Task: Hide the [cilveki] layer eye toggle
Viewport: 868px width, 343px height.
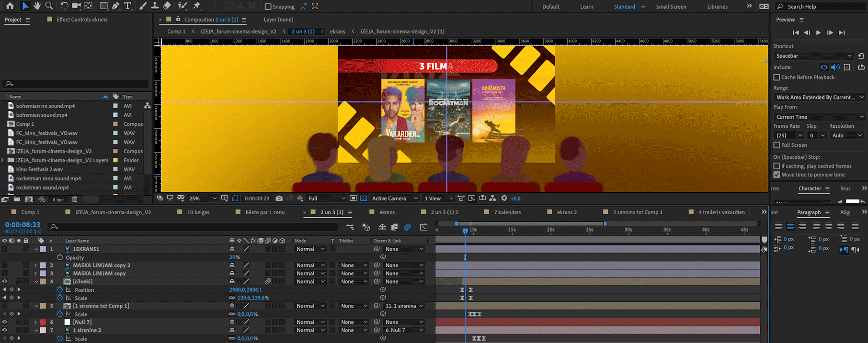Action: pos(5,281)
